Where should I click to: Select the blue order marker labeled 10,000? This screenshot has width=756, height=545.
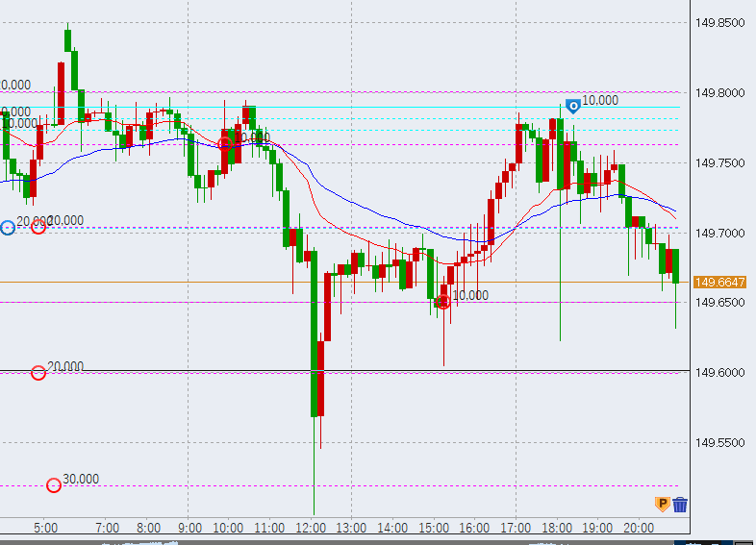(572, 106)
